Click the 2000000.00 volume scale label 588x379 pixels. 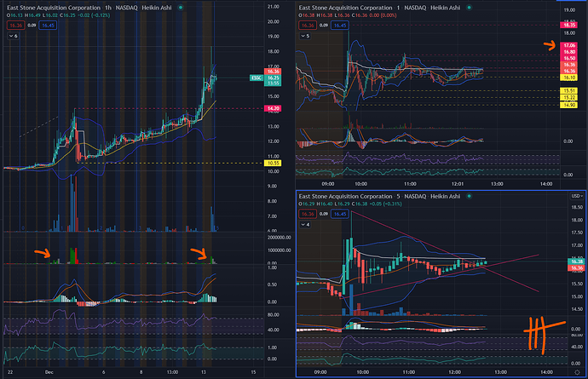coord(280,238)
